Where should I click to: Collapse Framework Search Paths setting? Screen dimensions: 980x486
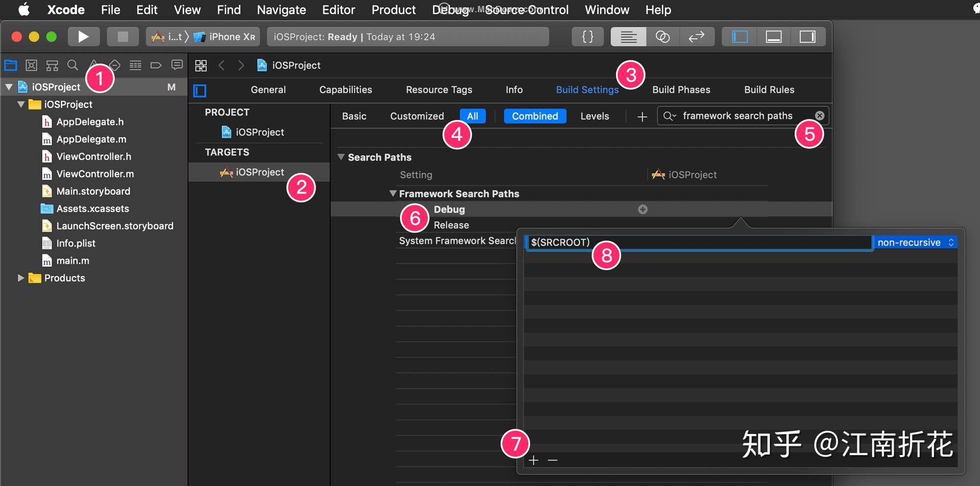click(x=392, y=193)
